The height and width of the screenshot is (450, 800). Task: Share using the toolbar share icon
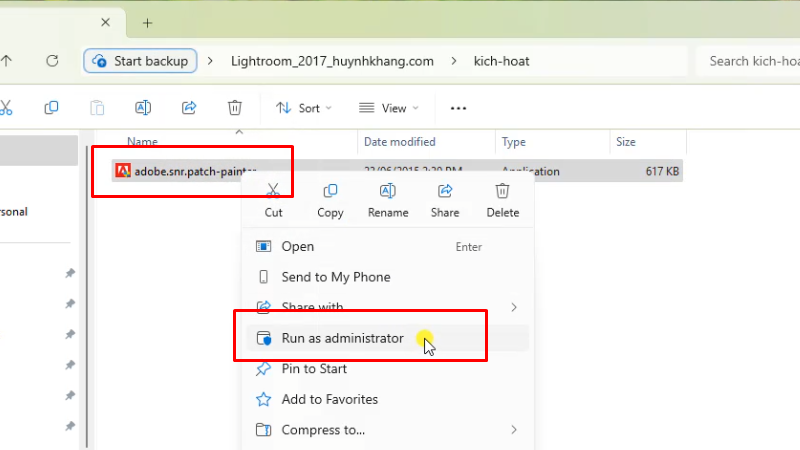pos(189,108)
